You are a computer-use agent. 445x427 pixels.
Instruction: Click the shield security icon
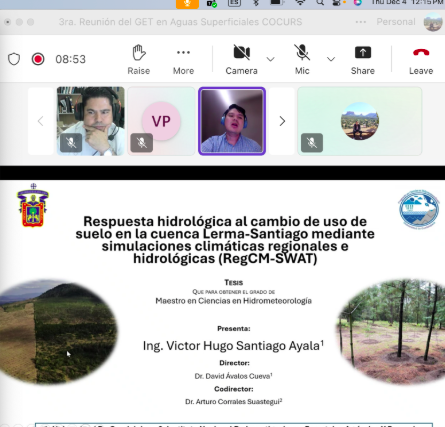(14, 59)
